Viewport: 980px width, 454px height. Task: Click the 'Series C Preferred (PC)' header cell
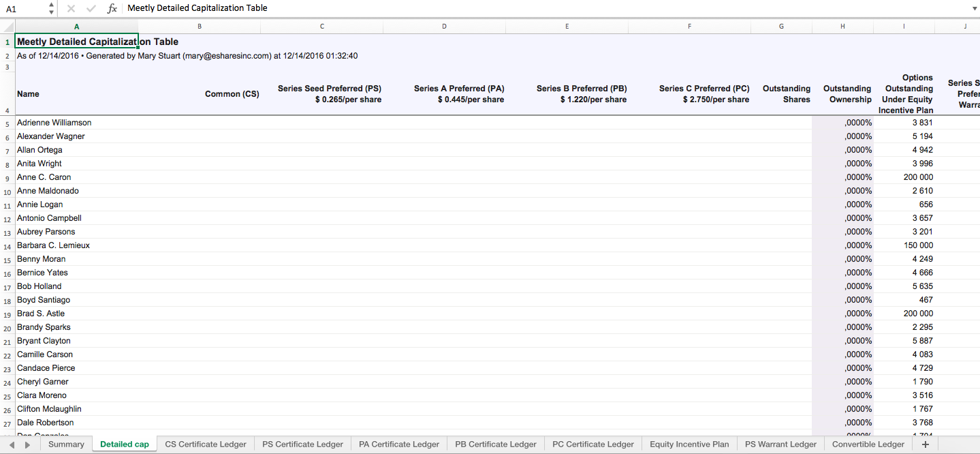pos(690,94)
